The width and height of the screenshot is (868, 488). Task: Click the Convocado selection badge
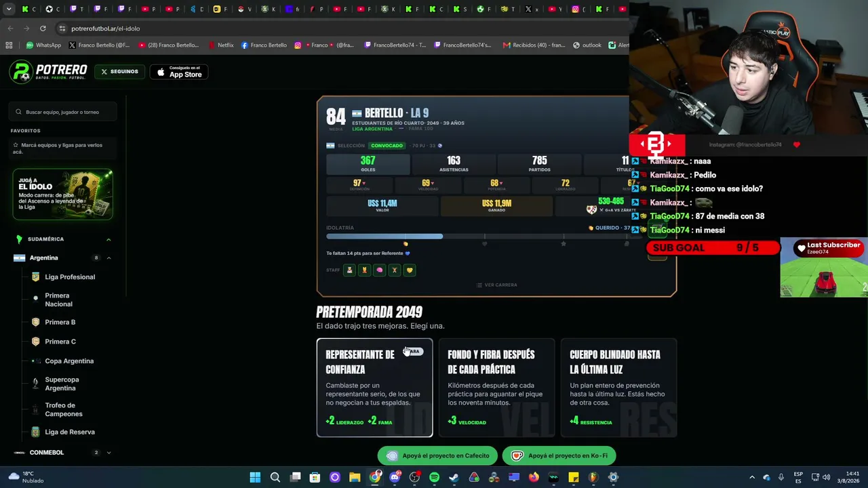(387, 146)
